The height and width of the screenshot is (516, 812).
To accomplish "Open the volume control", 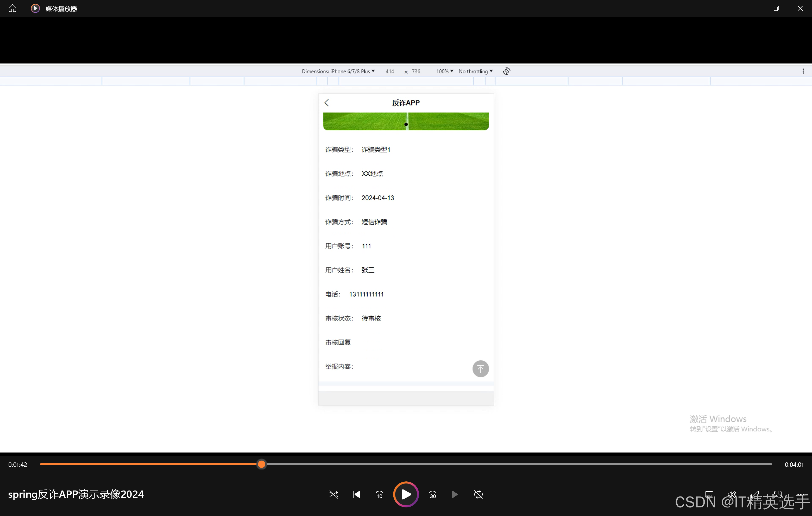I will 732,494.
